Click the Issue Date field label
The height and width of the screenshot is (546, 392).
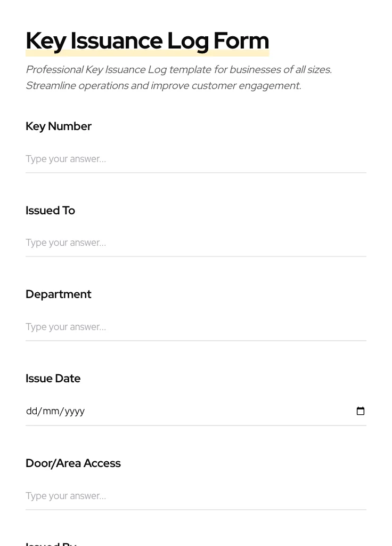(x=53, y=379)
